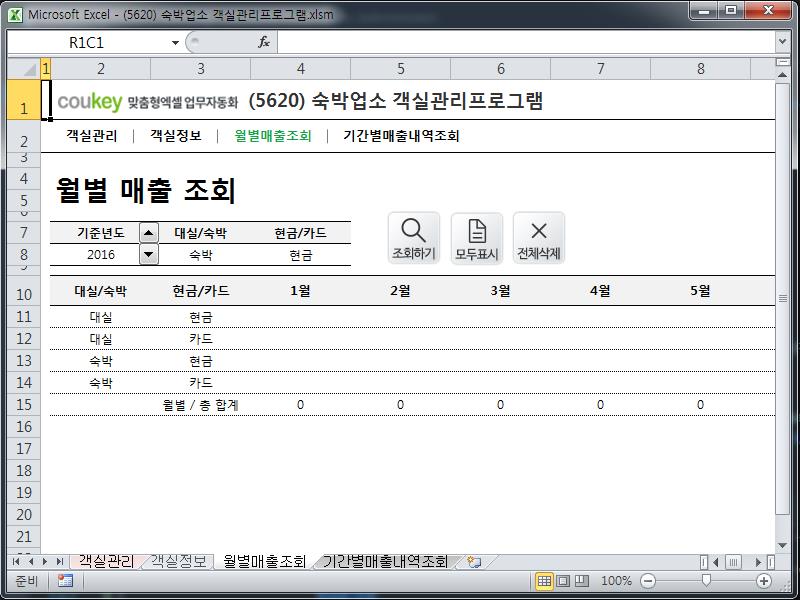Go to first sheet tab arrow

(x=16, y=562)
